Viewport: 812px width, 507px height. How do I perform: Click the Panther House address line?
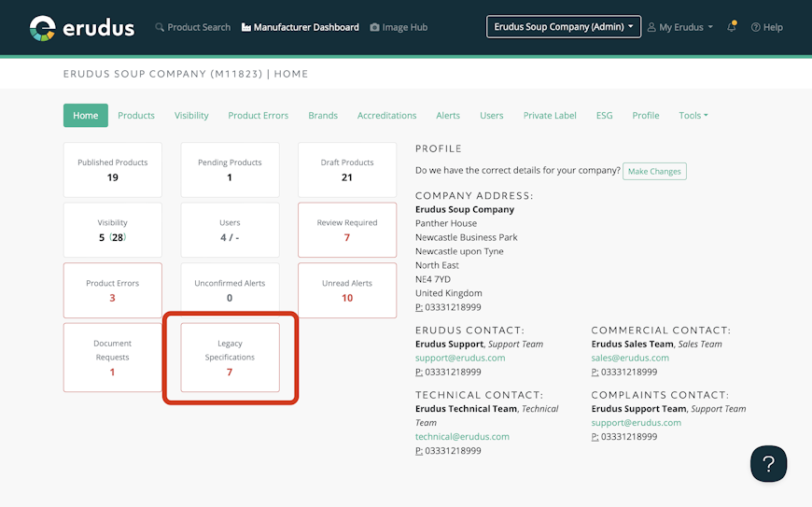(x=446, y=223)
